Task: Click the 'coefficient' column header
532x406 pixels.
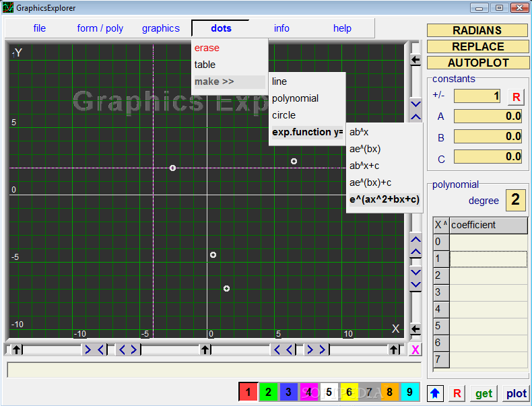Action: (x=489, y=225)
